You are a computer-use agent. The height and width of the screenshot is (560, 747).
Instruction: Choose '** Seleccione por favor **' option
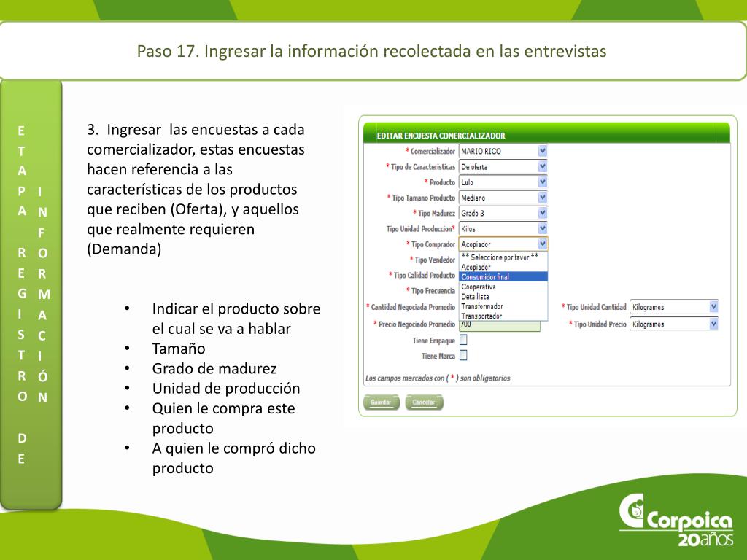tap(503, 257)
